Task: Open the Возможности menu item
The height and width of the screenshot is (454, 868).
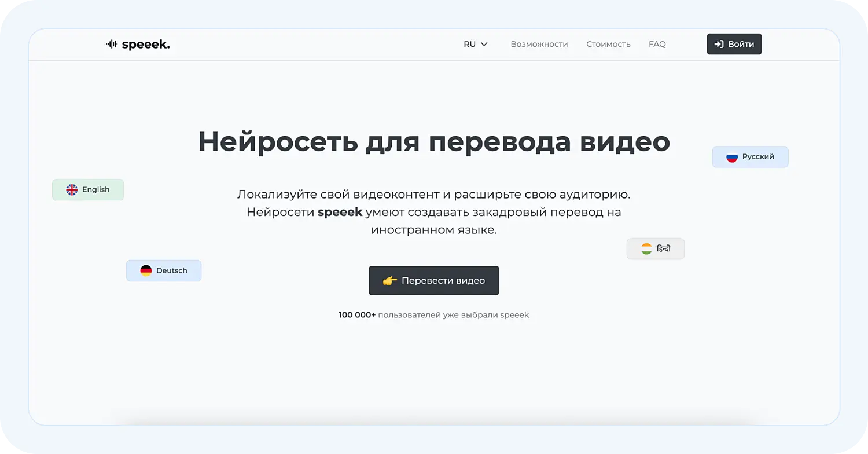Action: point(539,43)
